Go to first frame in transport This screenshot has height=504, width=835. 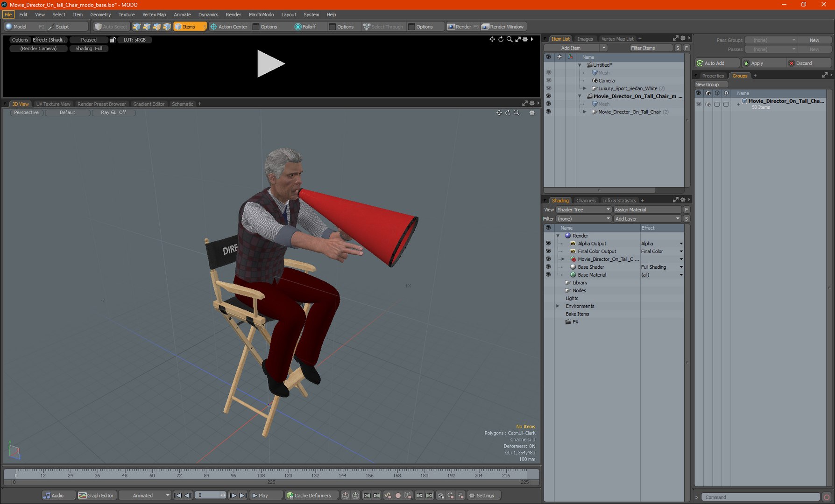click(178, 495)
